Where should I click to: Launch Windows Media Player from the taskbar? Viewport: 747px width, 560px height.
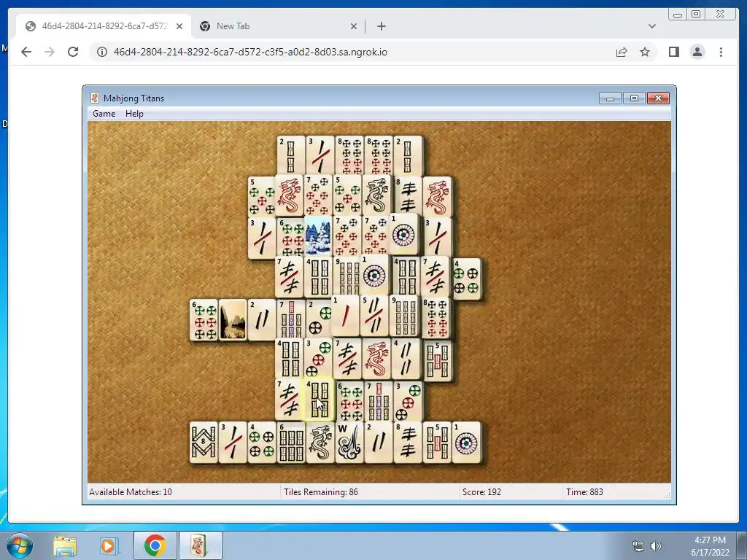click(x=108, y=545)
